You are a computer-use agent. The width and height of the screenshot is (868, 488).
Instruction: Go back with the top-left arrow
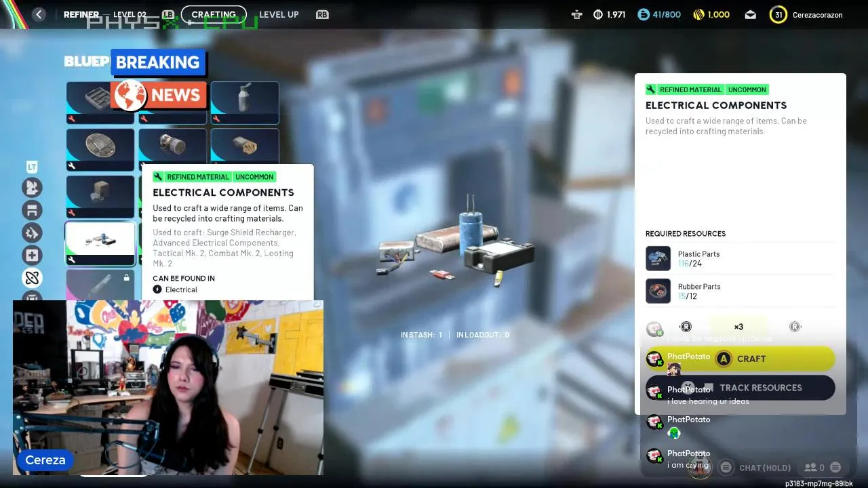[x=39, y=14]
